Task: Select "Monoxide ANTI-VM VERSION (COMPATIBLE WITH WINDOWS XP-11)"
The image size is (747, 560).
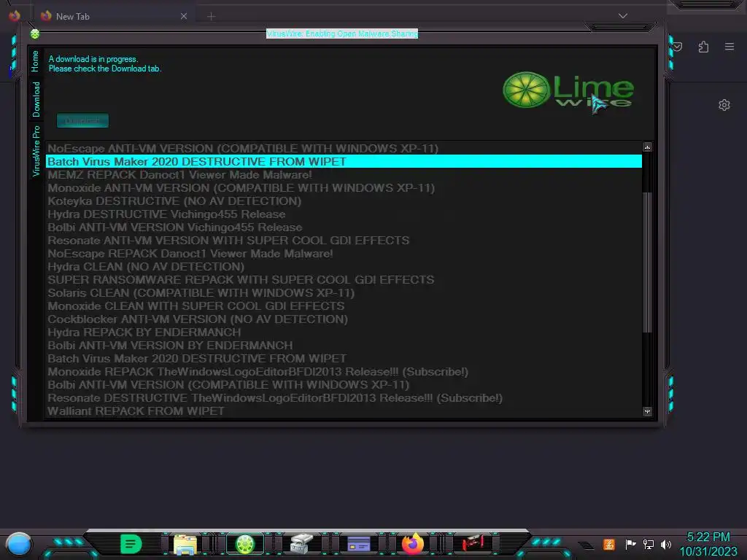Action: (344, 188)
